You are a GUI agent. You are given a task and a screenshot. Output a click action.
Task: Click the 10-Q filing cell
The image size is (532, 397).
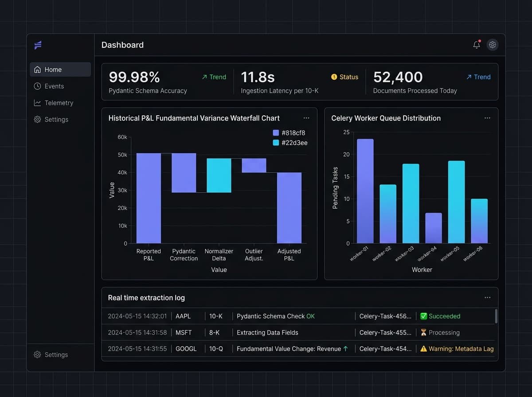point(216,349)
